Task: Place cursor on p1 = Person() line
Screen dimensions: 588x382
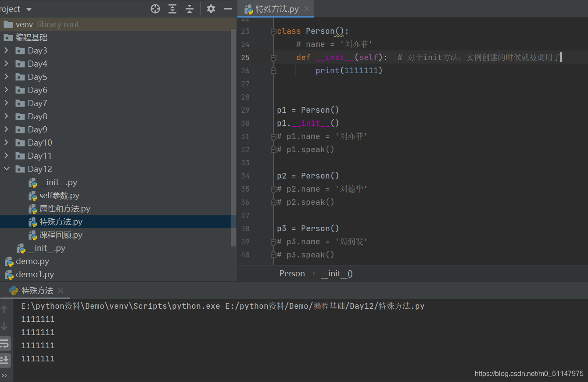Action: coord(308,110)
